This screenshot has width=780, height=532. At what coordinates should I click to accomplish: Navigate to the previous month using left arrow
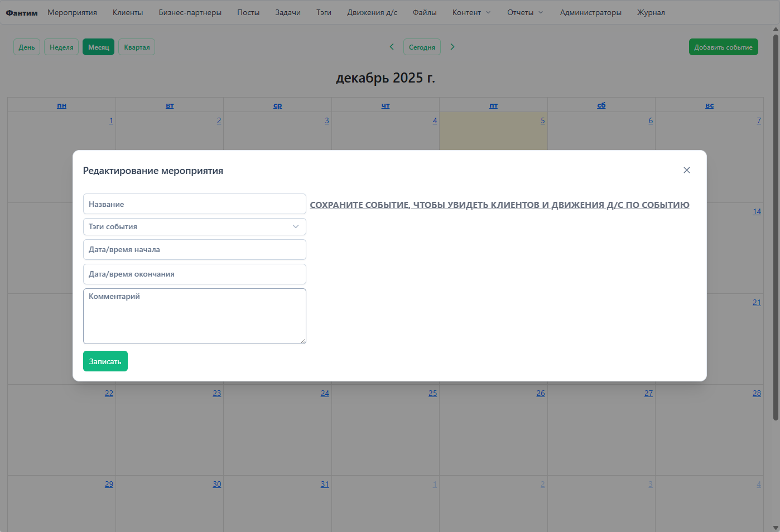tap(392, 47)
